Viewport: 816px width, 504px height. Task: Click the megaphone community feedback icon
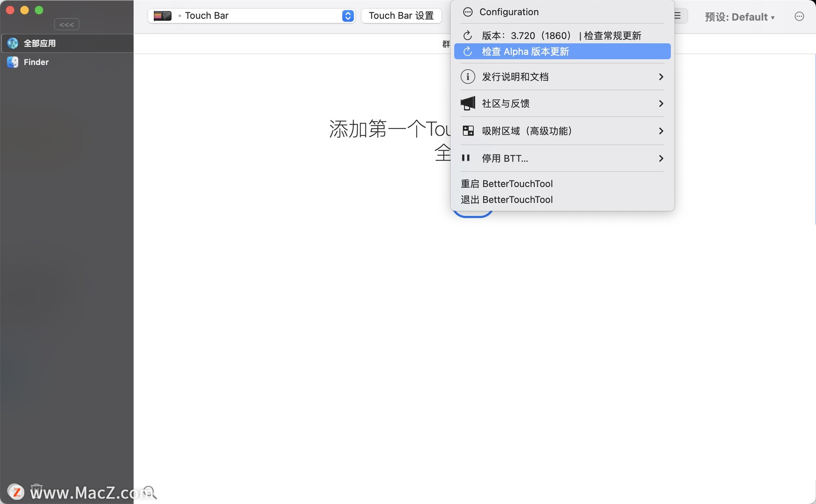pos(467,103)
